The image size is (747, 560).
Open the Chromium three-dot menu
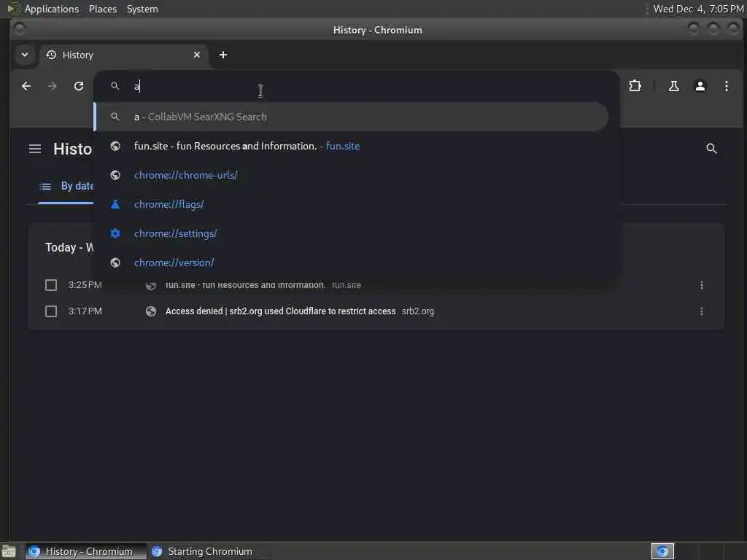(726, 86)
